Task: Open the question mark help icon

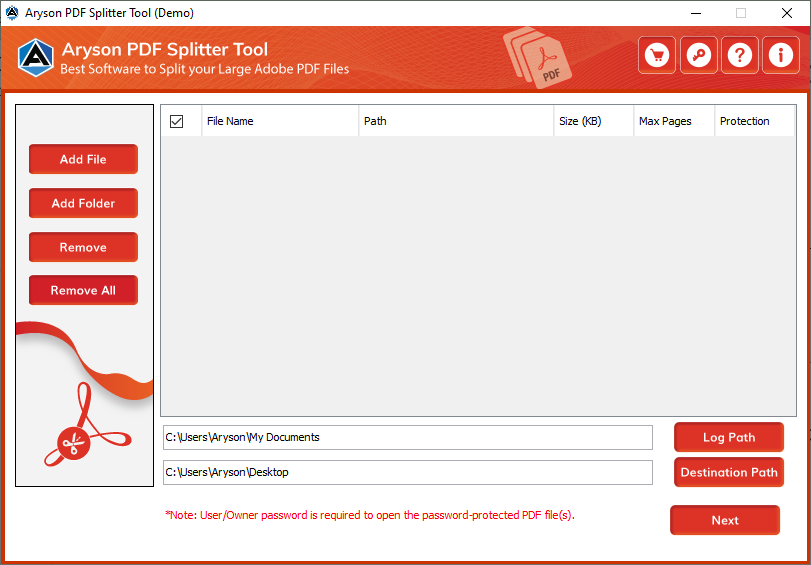Action: [740, 55]
